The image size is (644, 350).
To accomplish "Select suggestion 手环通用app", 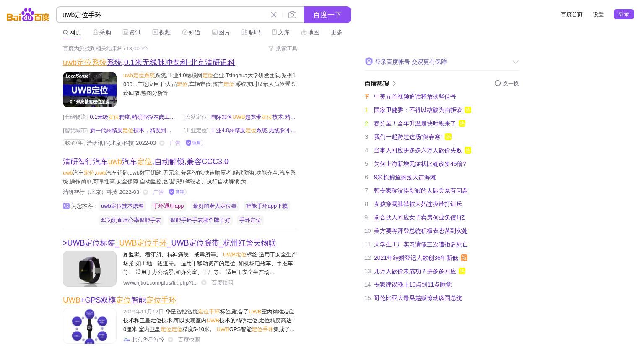I will pos(168,206).
